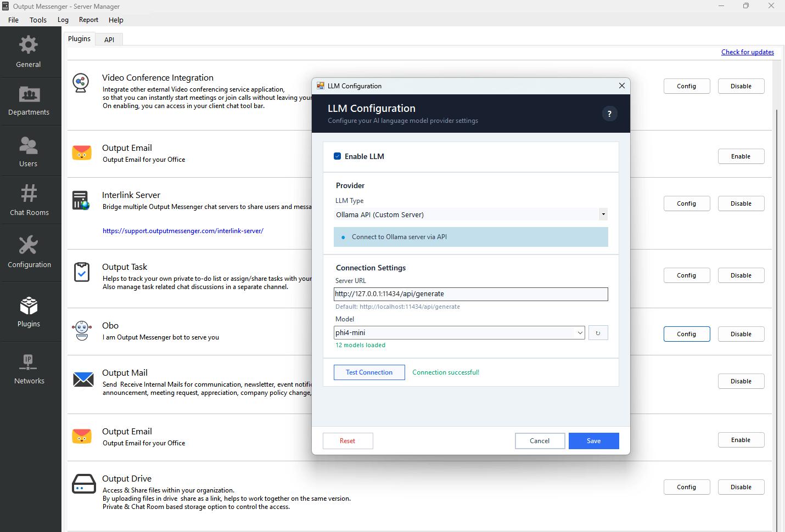Click the '12 models loaded' status text
This screenshot has width=785, height=532.
click(360, 345)
